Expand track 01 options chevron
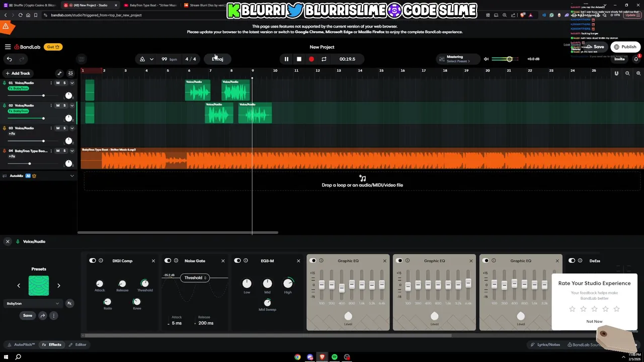The width and height of the screenshot is (644, 362). click(72, 83)
